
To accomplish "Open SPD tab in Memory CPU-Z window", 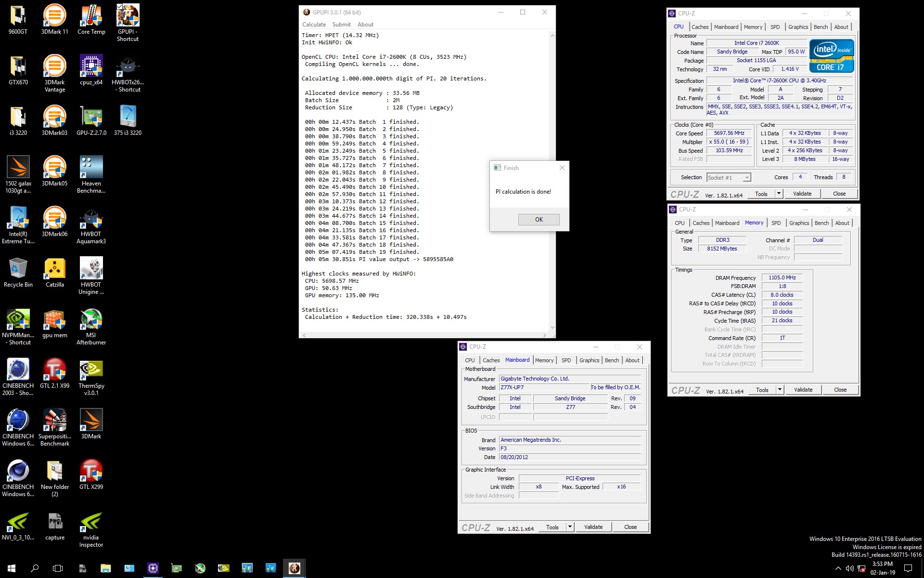I will [776, 223].
